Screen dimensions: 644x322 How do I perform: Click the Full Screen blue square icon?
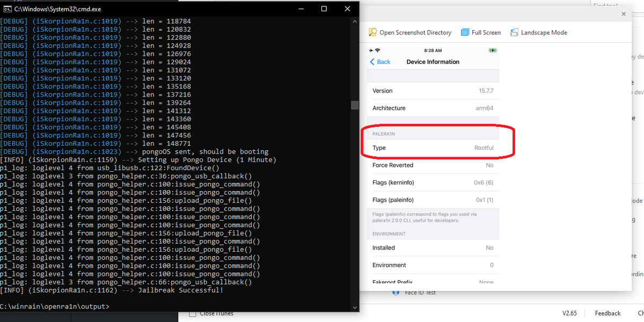click(465, 32)
